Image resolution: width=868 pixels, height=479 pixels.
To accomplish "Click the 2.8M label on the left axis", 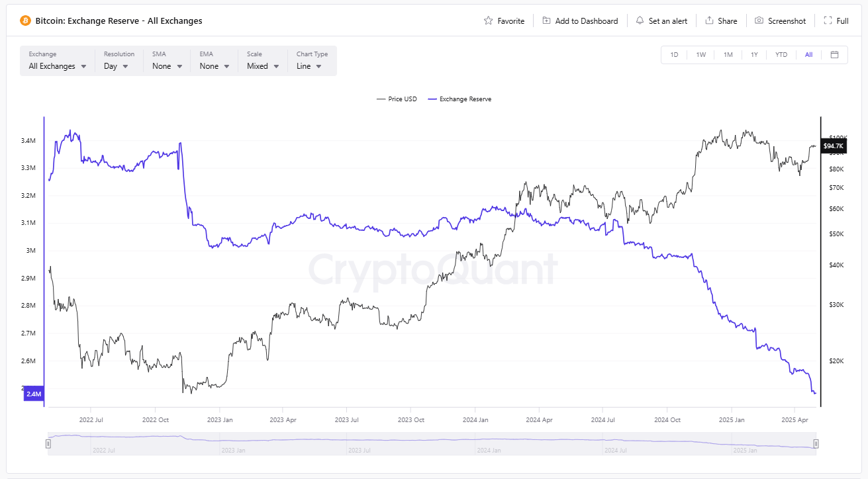I will [x=28, y=306].
